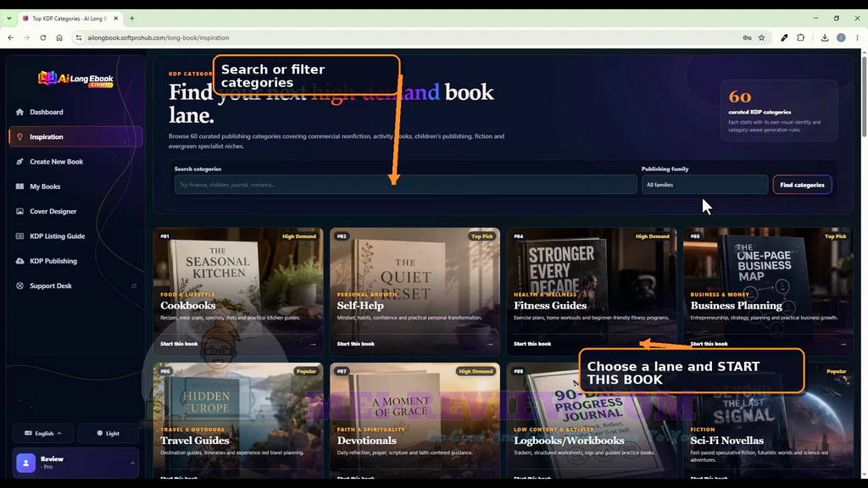Viewport: 868px width, 488px height.
Task: Close the Top KDP Categories tab
Action: tap(115, 19)
